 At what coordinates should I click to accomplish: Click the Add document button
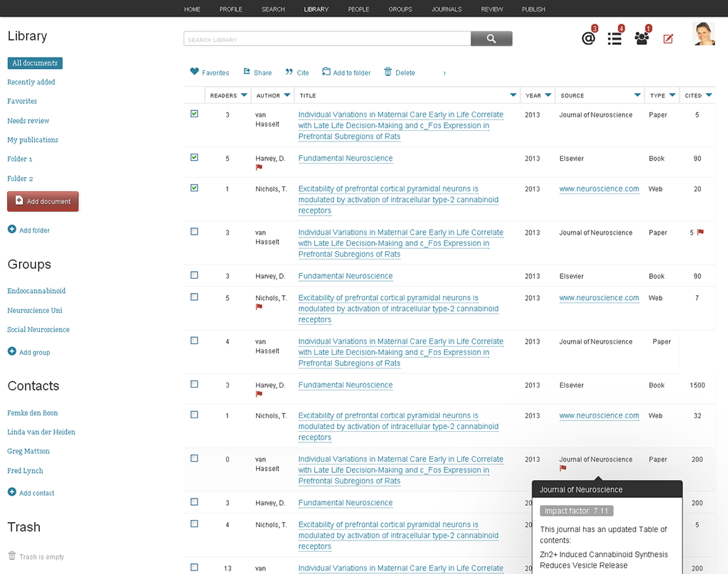pyautogui.click(x=43, y=201)
